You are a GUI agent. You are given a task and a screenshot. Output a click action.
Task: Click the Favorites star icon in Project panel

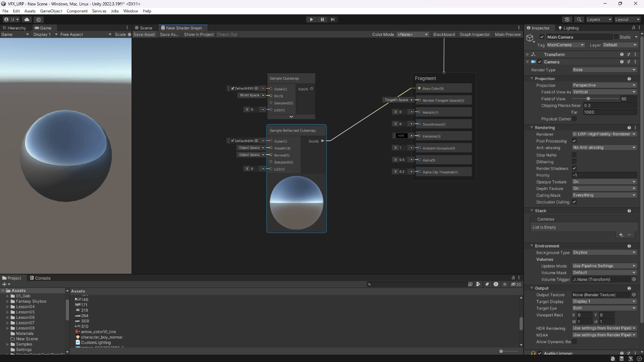505,284
